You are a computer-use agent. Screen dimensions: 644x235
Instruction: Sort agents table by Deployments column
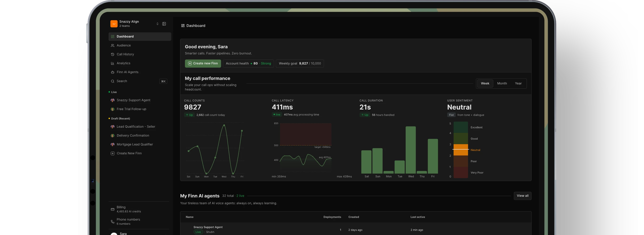coord(332,217)
